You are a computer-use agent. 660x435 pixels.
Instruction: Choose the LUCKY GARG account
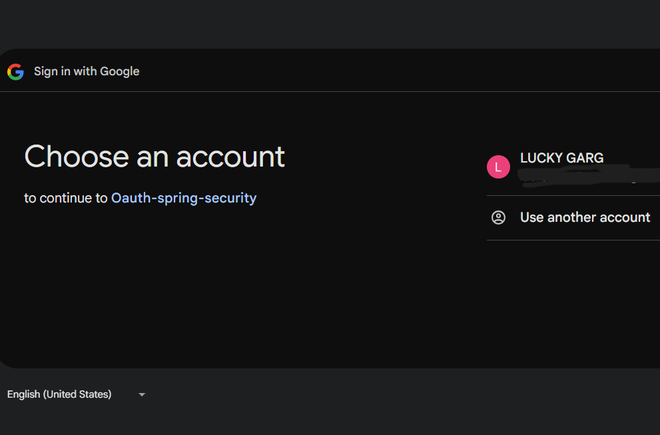[573, 167]
